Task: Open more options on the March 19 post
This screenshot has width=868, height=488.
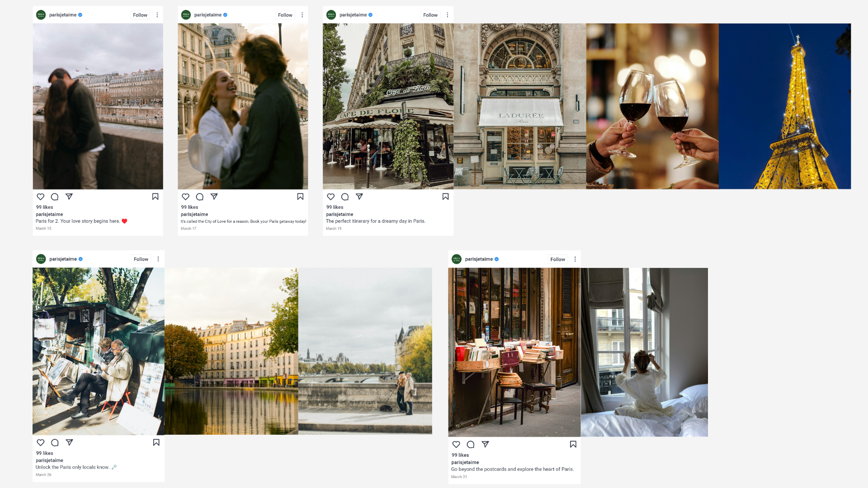Action: coord(448,15)
